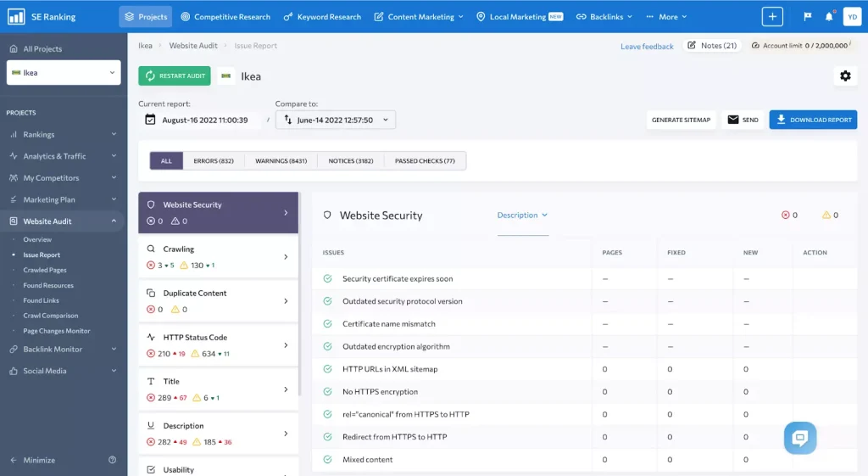Open Crawled Pages under Website Audit
Screen dimensions: 868x476
point(45,270)
